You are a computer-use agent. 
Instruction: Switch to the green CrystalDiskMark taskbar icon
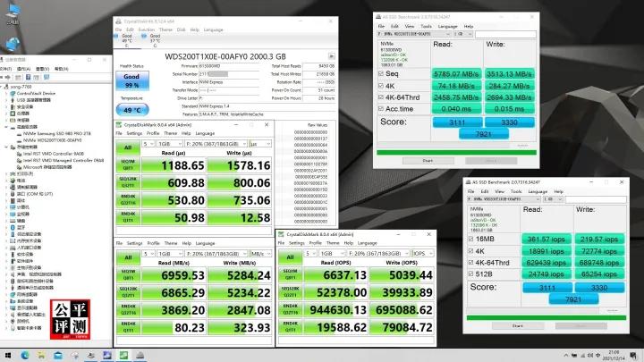tap(123, 356)
